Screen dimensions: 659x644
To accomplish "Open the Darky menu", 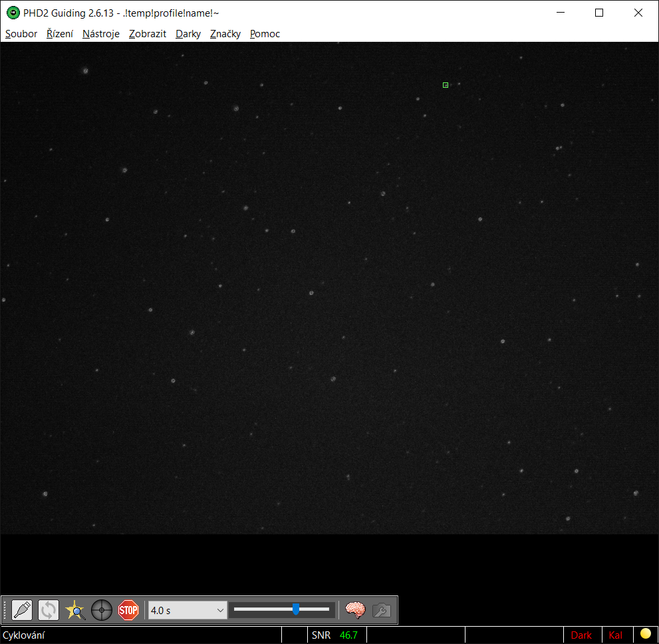I will pos(188,34).
